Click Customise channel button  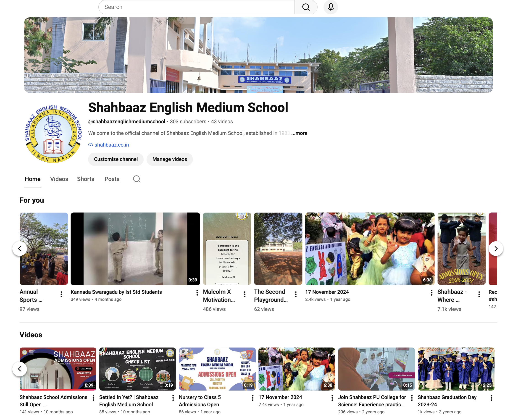[116, 159]
